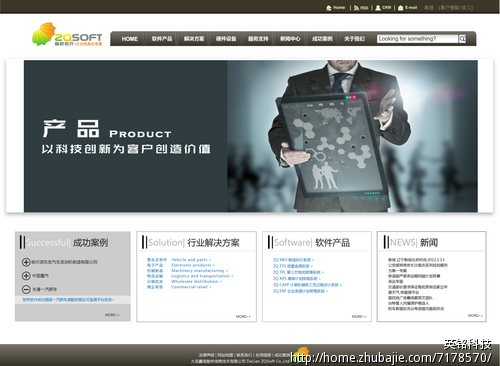Collapse the 长春一汽轿车 case minus icon
This screenshot has height=366, width=500.
(x=26, y=289)
